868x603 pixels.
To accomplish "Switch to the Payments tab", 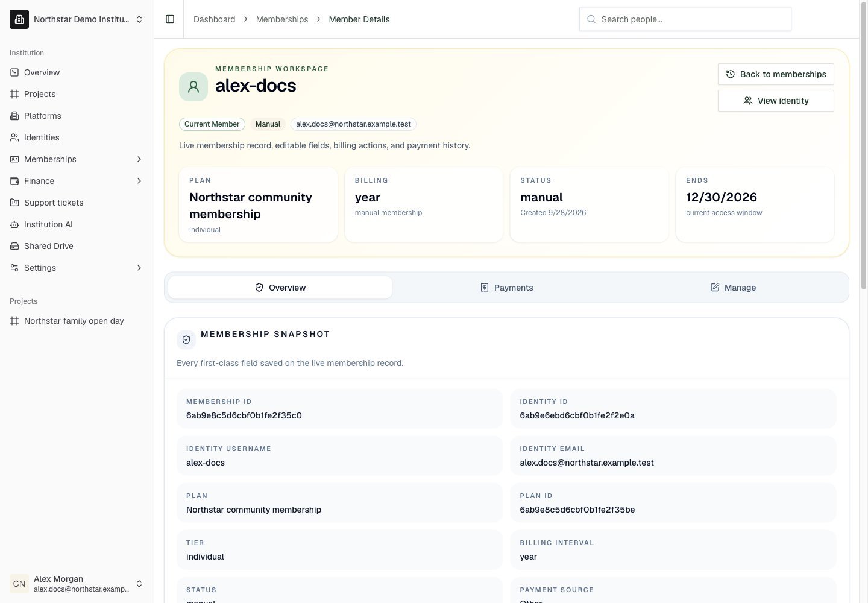I will click(x=506, y=288).
